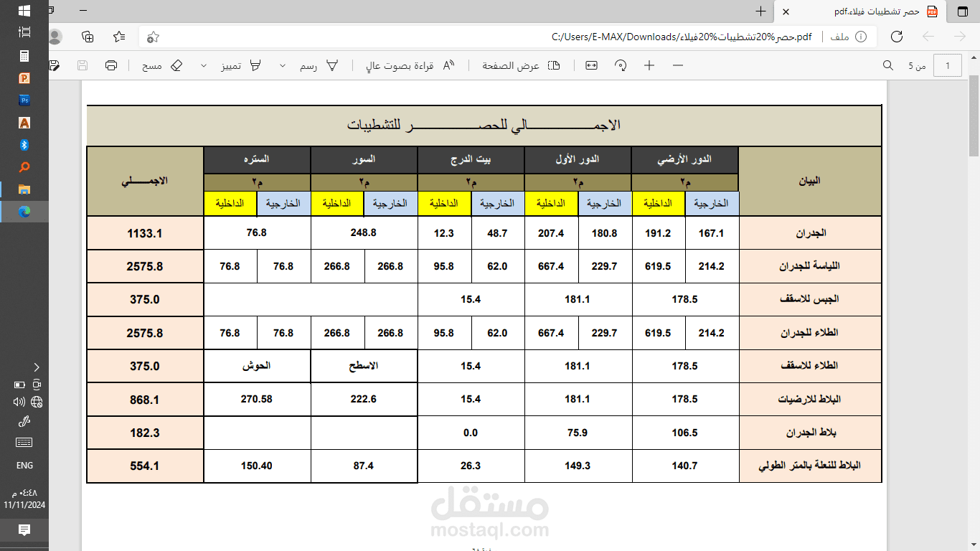The width and height of the screenshot is (980, 551).
Task: Open the volume control in the tray
Action: point(19,402)
